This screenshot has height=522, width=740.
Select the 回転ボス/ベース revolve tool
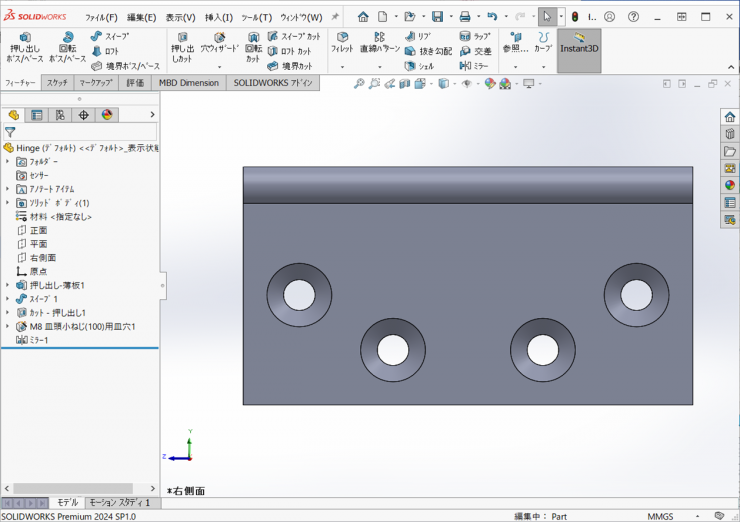67,45
